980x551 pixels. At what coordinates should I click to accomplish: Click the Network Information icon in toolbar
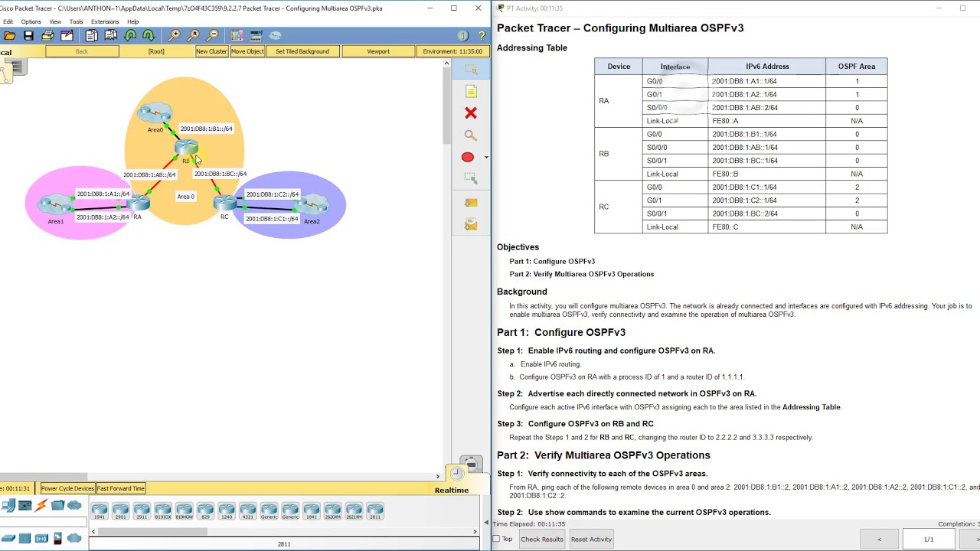coord(462,36)
